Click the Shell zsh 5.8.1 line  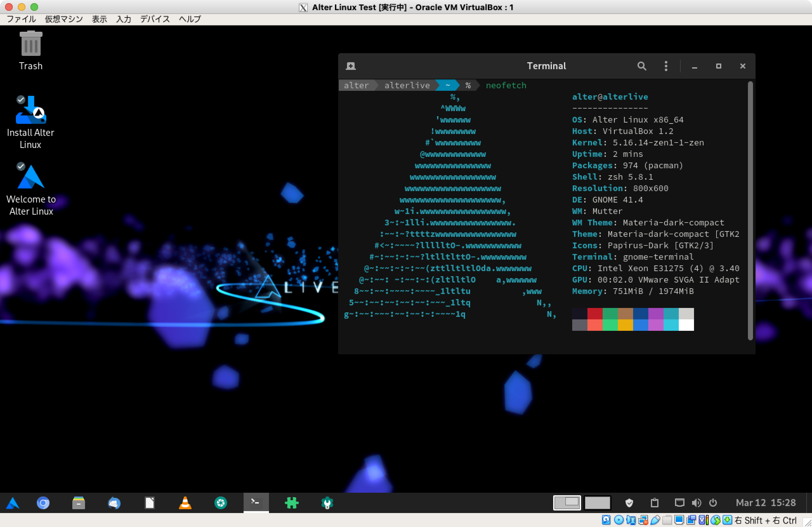613,177
